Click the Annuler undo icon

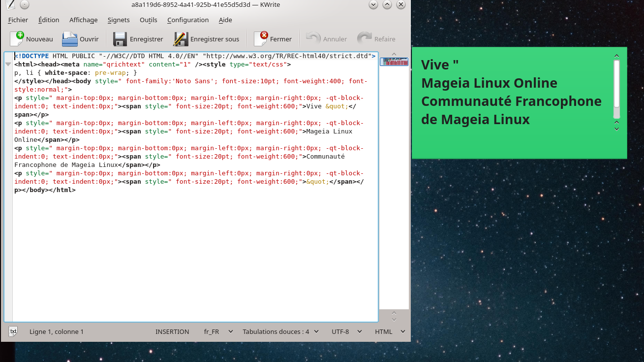313,38
